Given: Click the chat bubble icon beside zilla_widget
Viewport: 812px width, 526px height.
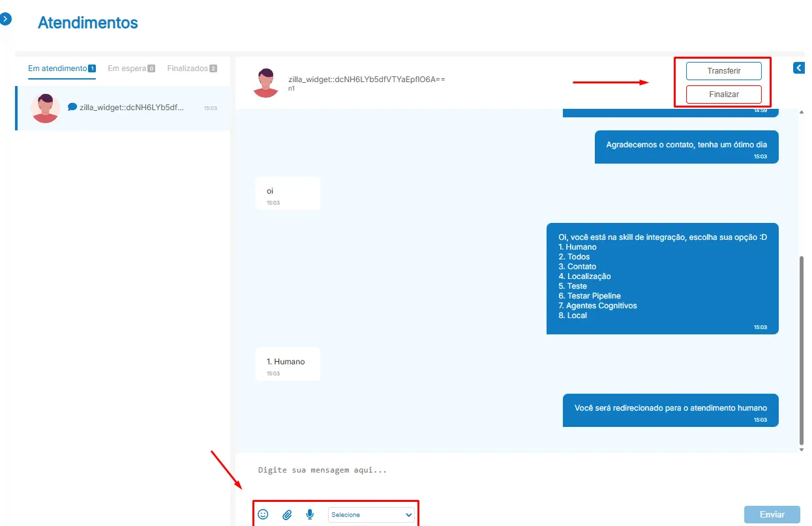Looking at the screenshot, I should pos(72,107).
